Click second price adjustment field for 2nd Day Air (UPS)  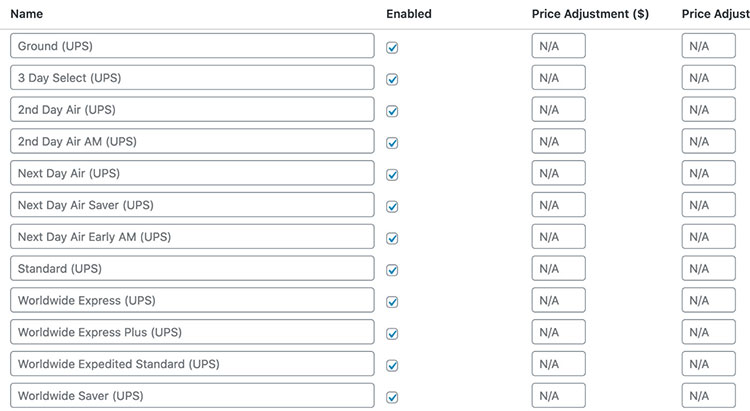pos(708,110)
